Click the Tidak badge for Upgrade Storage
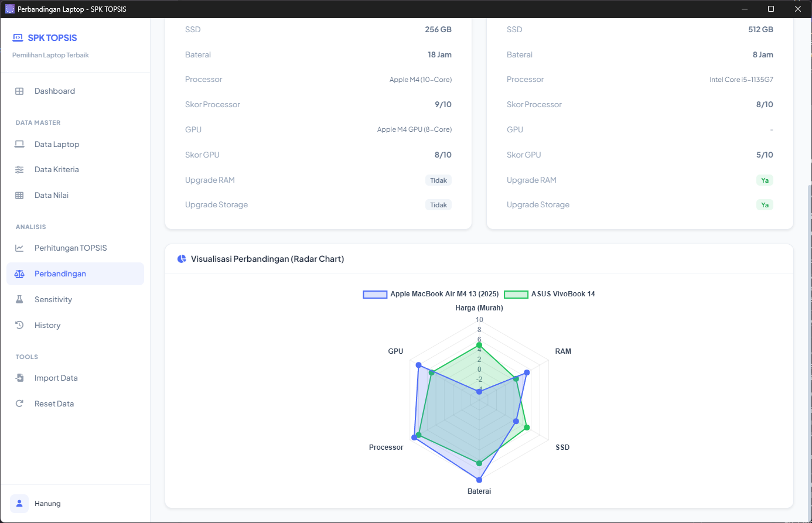Viewport: 812px width, 523px height. click(438, 205)
